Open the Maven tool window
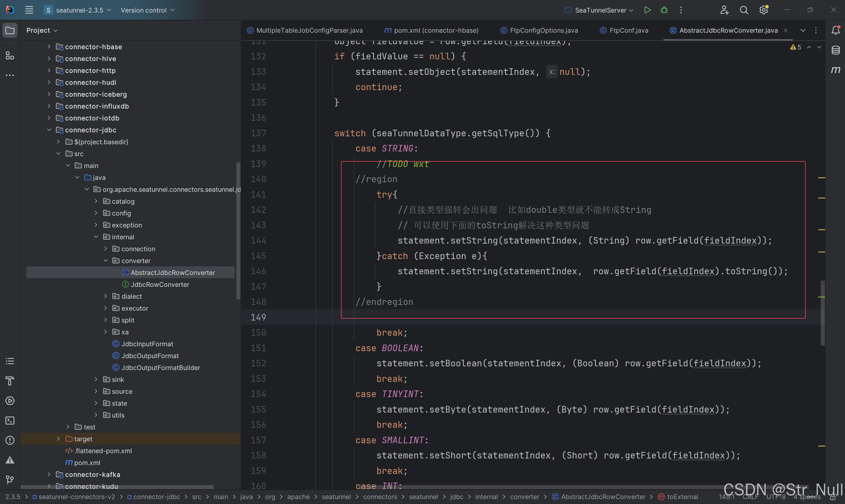This screenshot has height=504, width=845. click(x=835, y=70)
